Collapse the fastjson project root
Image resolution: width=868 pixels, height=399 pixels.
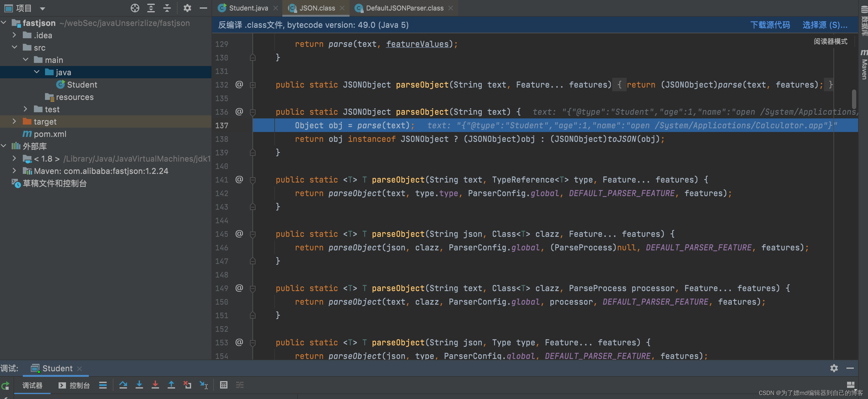point(4,23)
